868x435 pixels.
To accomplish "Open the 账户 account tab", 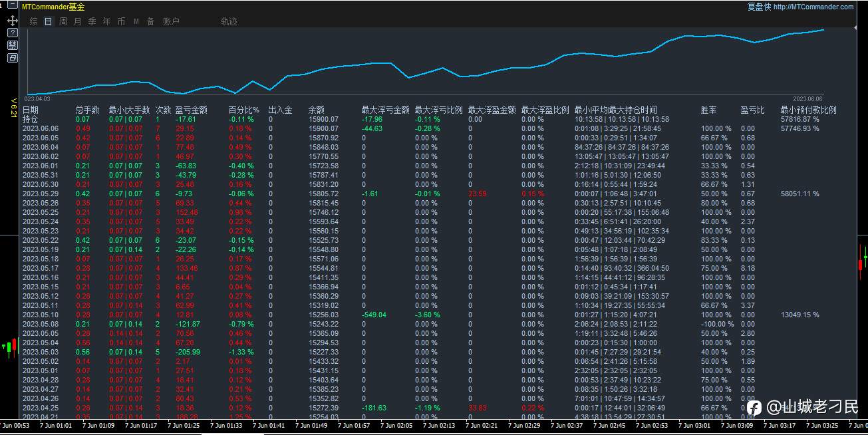I will pos(172,21).
